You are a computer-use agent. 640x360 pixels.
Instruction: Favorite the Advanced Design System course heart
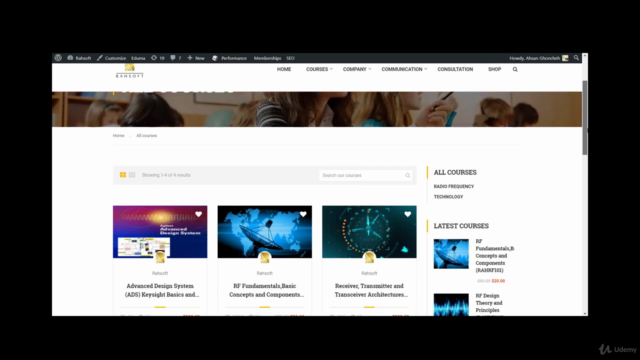[x=198, y=214]
